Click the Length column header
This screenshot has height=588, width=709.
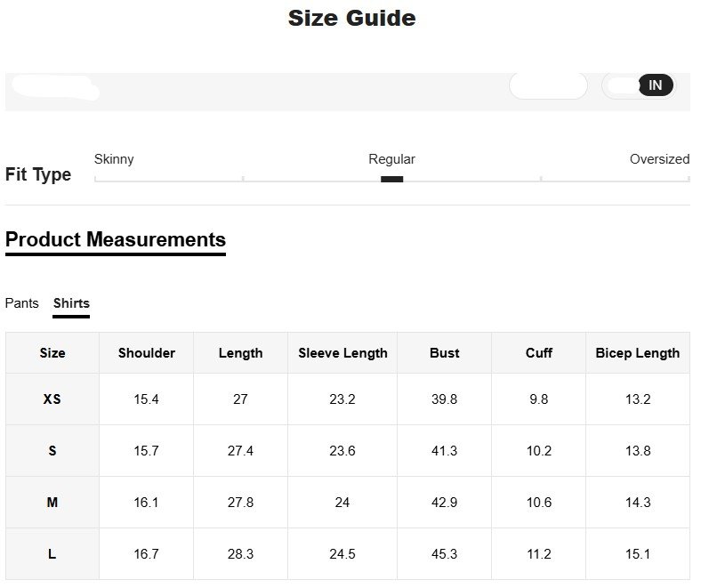pyautogui.click(x=241, y=353)
